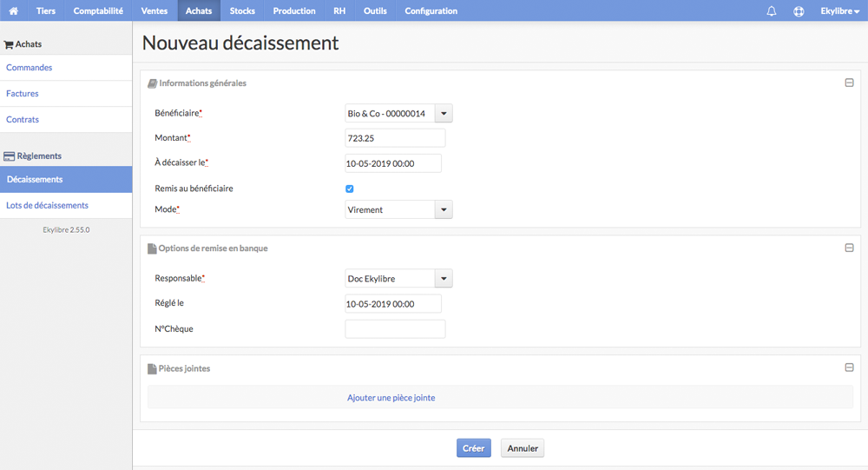
Task: Click the Responsable field Doc Ekylibre
Action: click(x=390, y=278)
